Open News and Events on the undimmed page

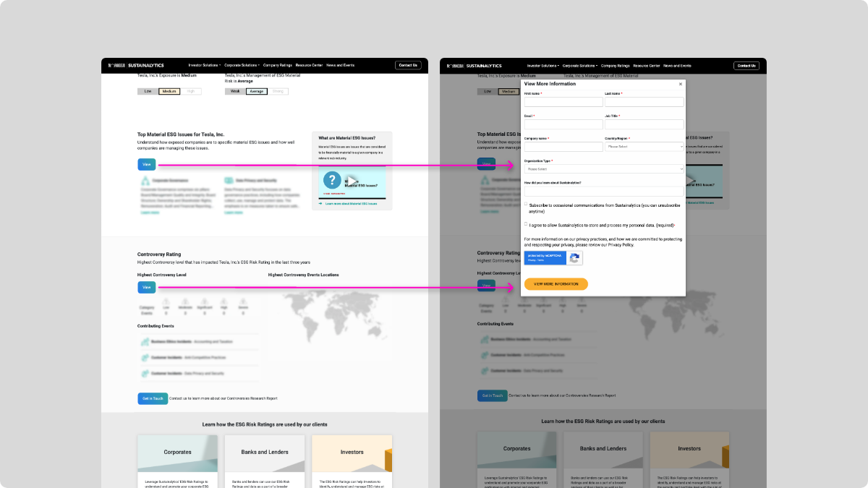340,65
